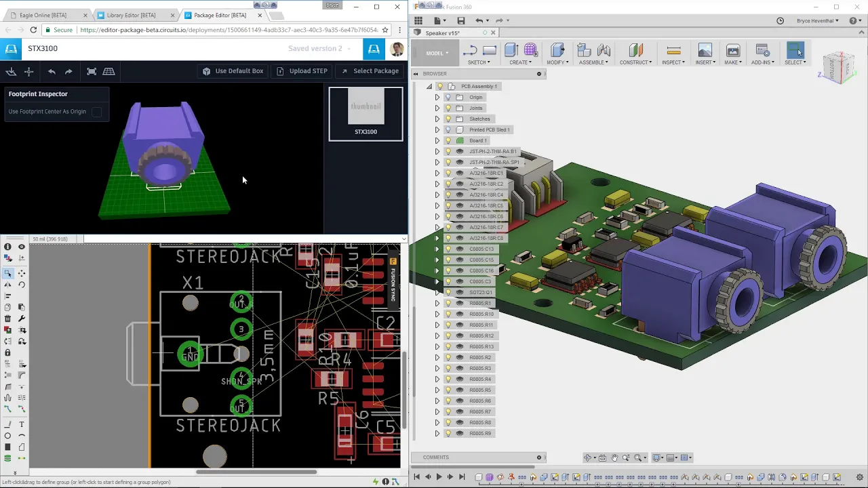
Task: Open the SKETCH dropdown menu
Action: tap(479, 62)
